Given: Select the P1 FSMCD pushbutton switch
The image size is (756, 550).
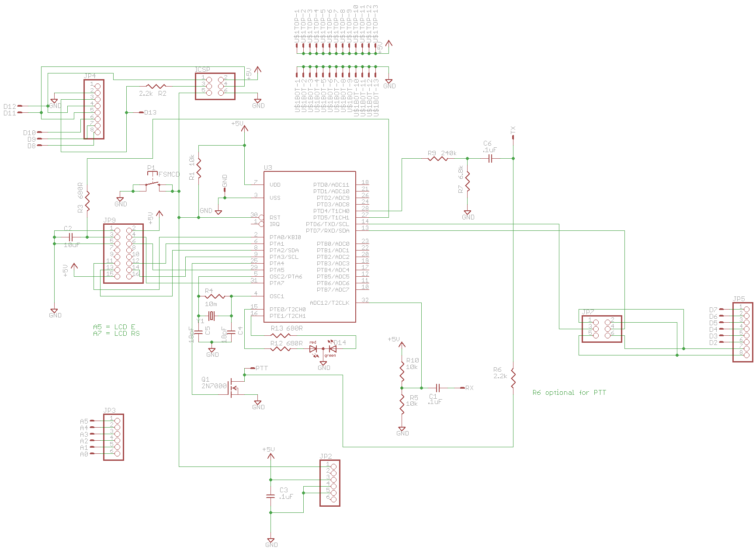Looking at the screenshot, I should pos(153,184).
